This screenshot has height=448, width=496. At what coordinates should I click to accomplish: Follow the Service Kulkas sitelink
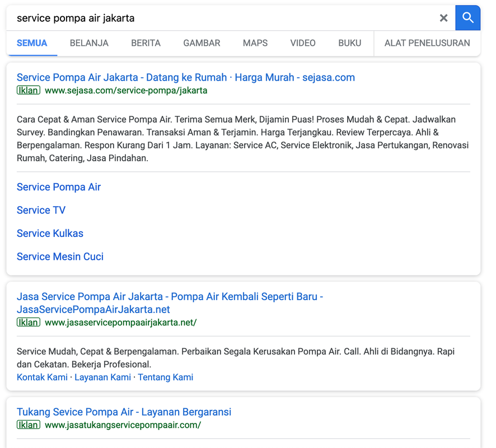click(x=50, y=234)
